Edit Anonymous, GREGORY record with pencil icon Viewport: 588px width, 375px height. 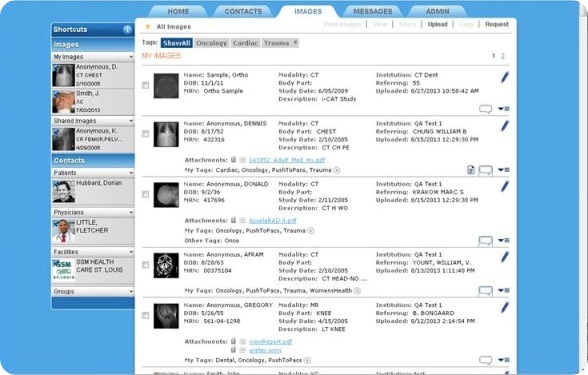(x=505, y=308)
